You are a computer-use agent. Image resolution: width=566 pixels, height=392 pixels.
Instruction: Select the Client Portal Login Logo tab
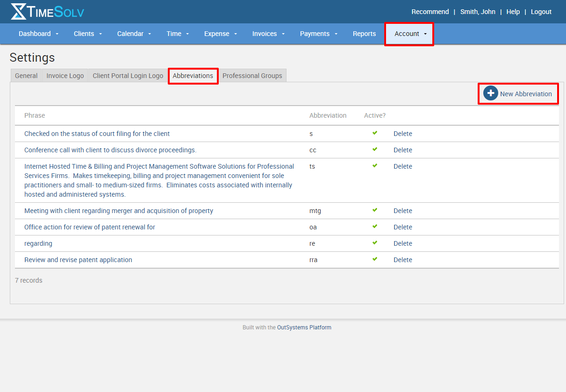(128, 76)
